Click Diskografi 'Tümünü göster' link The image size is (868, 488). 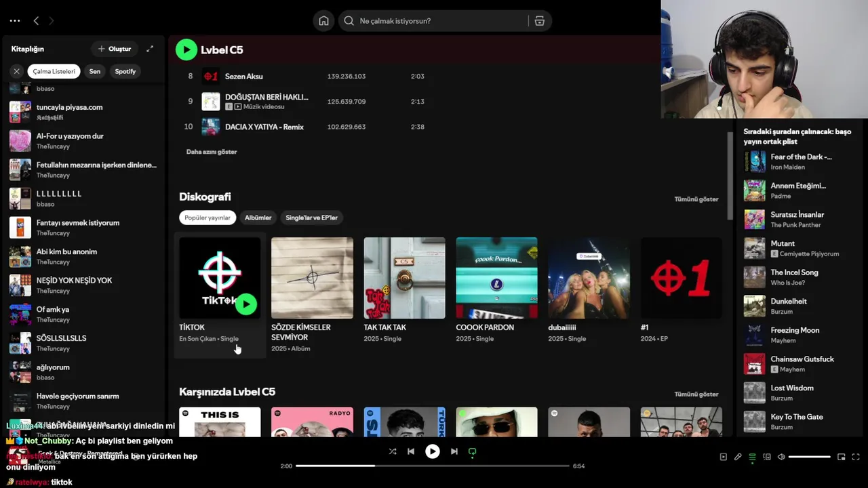tap(696, 199)
